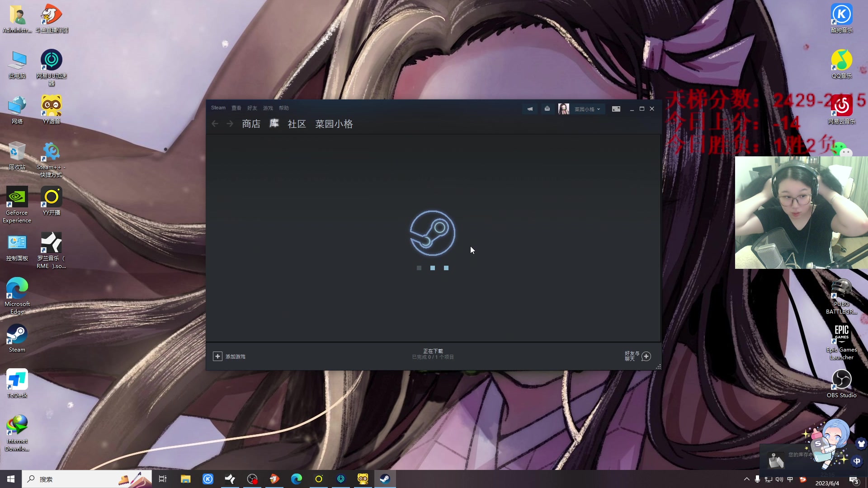Open 好友与聊天 friends and chat

638,357
